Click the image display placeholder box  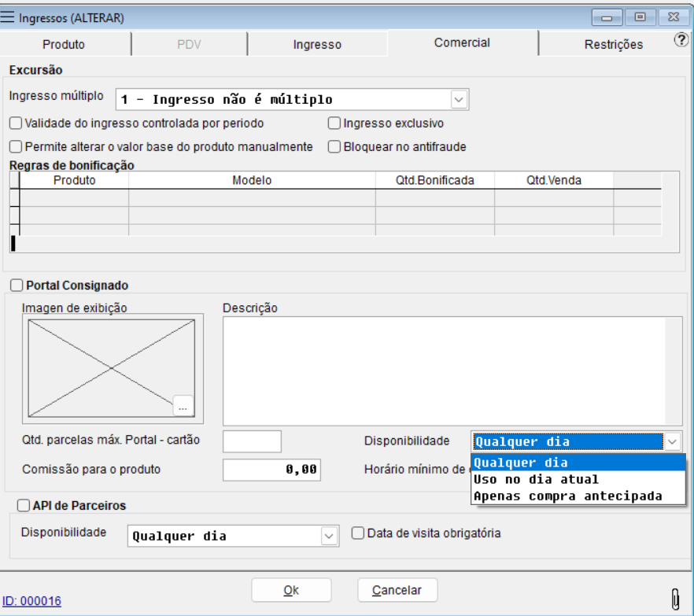click(x=111, y=367)
